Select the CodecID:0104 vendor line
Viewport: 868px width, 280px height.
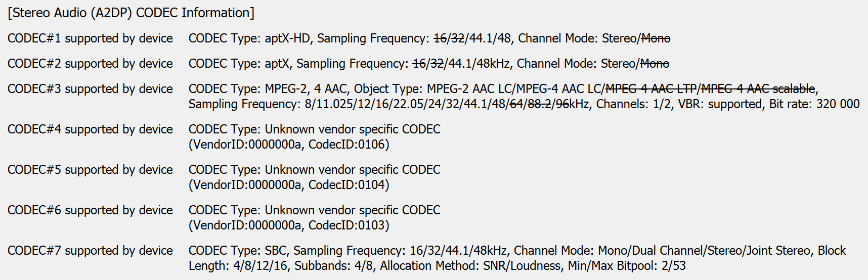point(289,185)
